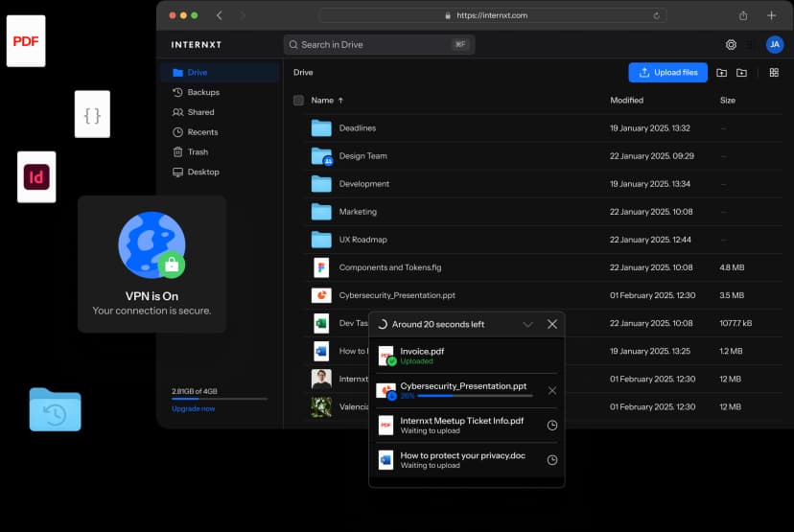Open the Recents section in sidebar
794x532 pixels.
tap(220, 132)
